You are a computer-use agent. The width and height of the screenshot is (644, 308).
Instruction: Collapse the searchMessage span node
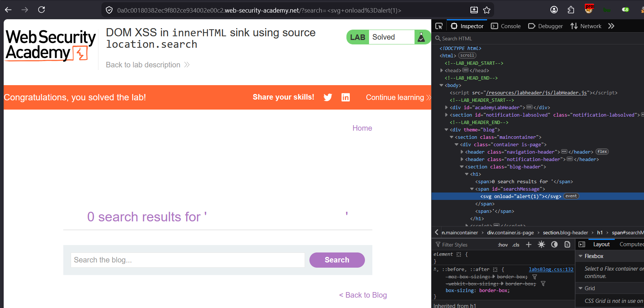[x=472, y=189]
